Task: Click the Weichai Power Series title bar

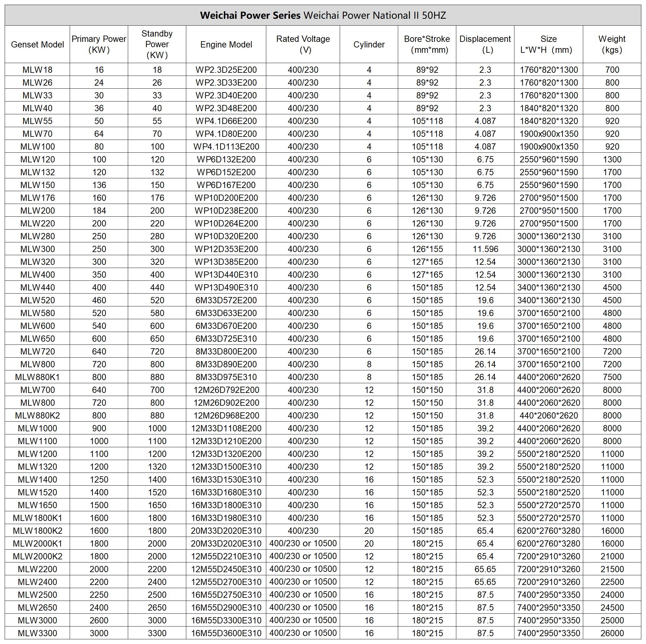Action: (x=323, y=15)
